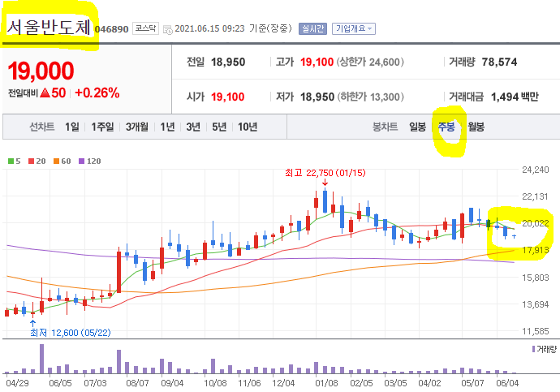Click the 최고 22,750 (01/15) high marker
560x392 pixels.
tap(325, 173)
